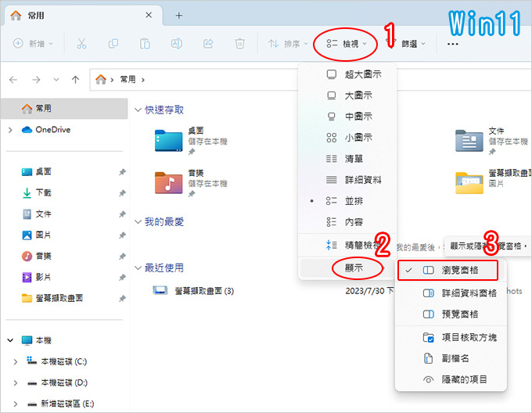Collapse 快速存取 section
The height and width of the screenshot is (413, 532).
[138, 110]
